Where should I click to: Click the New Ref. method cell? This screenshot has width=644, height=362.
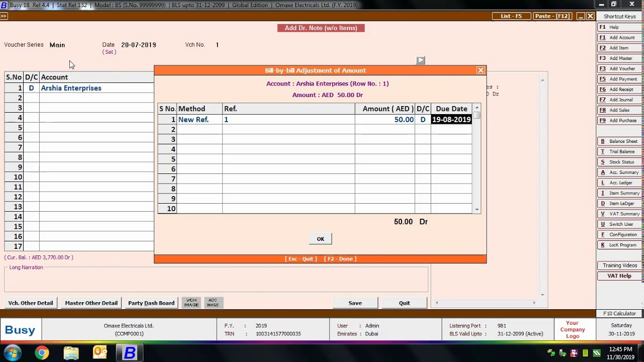click(x=200, y=120)
